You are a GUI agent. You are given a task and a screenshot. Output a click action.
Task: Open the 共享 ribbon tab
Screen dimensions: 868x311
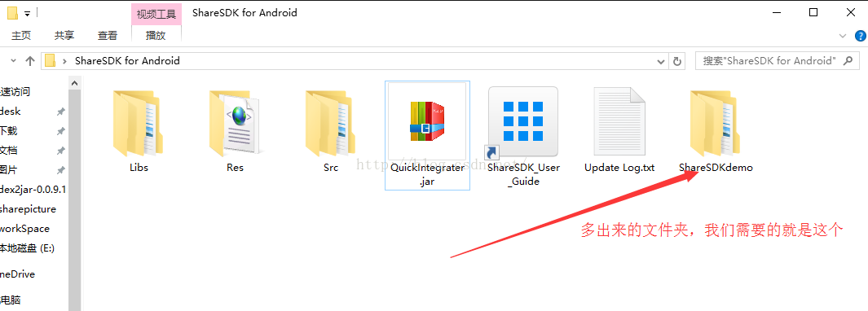point(64,36)
